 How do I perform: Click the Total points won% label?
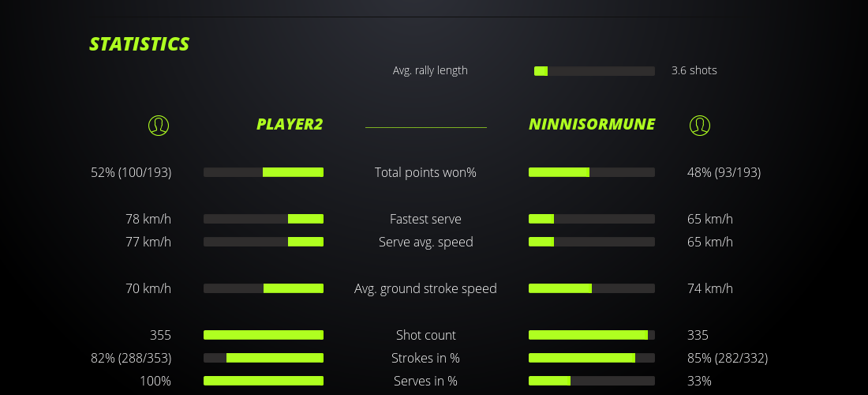point(425,172)
